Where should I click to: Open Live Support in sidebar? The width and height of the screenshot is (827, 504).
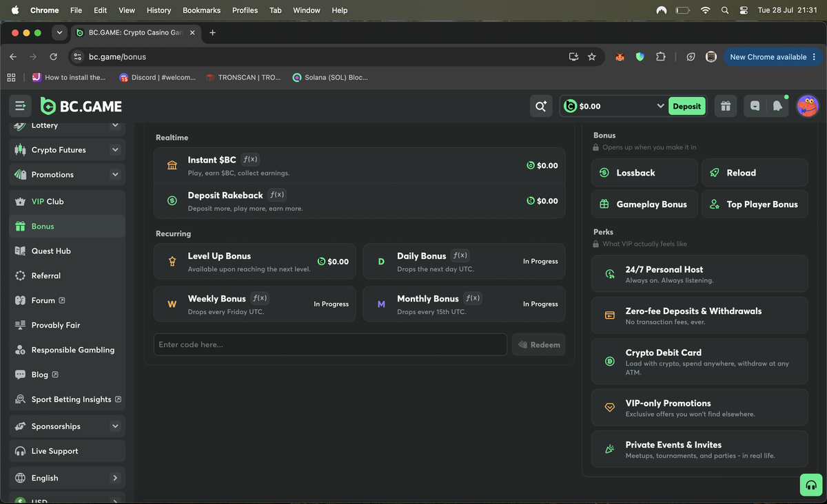(x=68, y=451)
